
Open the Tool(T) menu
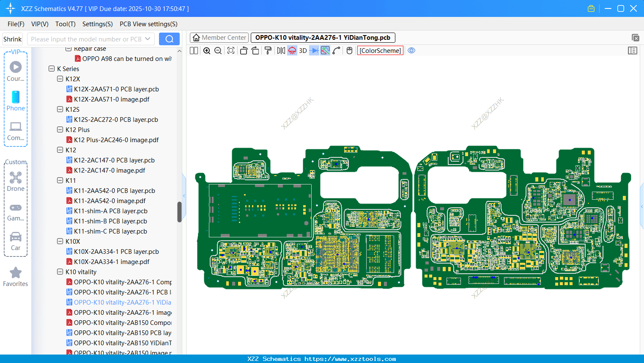tap(65, 24)
